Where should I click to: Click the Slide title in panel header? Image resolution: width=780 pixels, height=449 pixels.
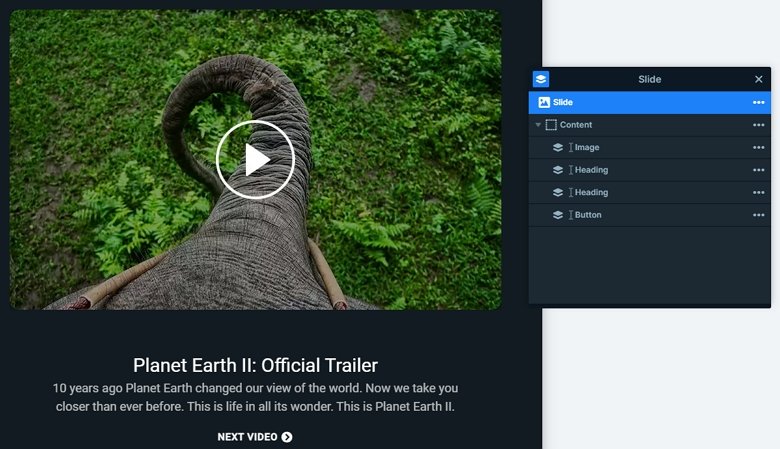[650, 79]
